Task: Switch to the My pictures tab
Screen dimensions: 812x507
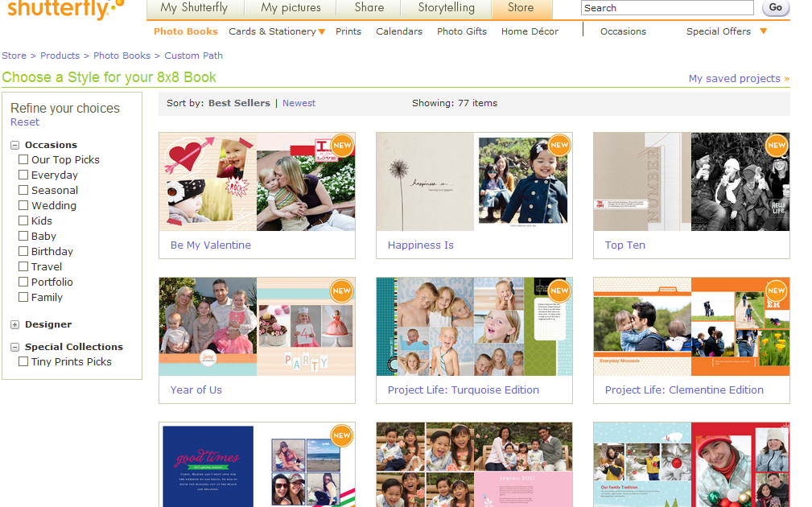Action: click(x=290, y=8)
